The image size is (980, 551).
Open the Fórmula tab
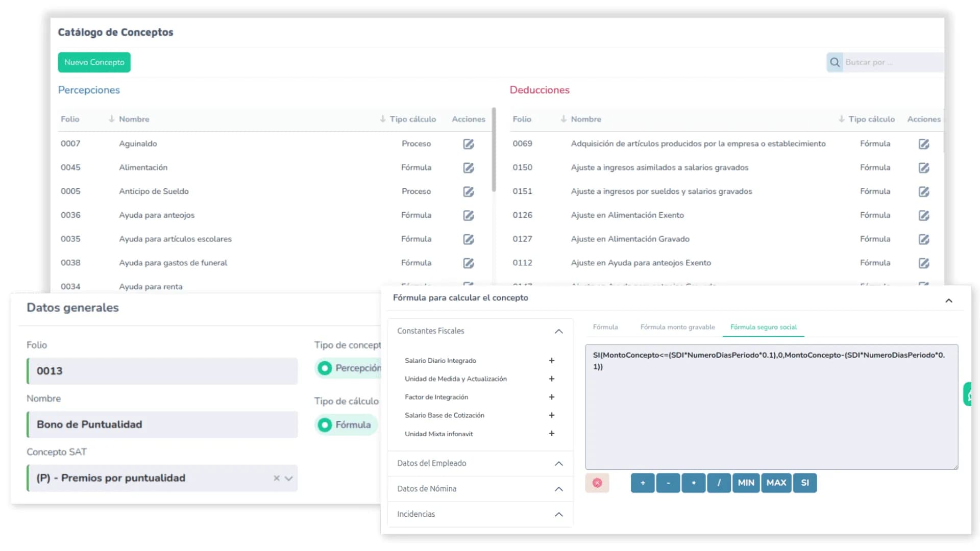(x=605, y=327)
